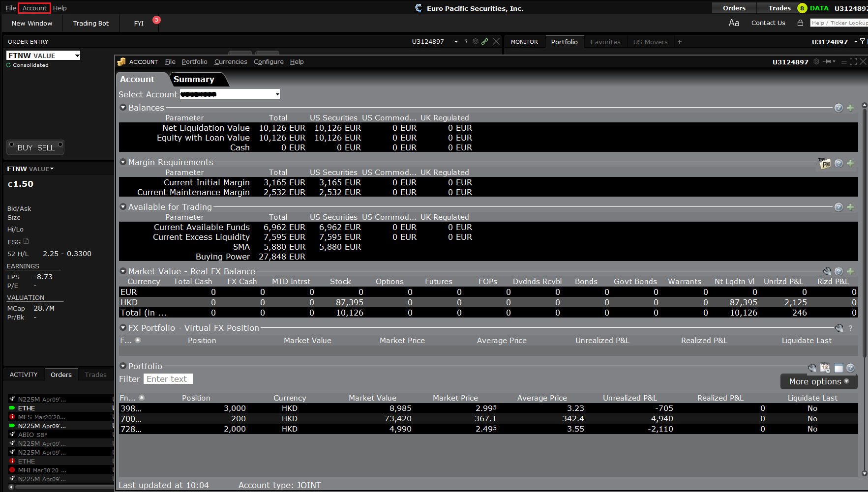
Task: Click Contact Us link
Action: [768, 23]
